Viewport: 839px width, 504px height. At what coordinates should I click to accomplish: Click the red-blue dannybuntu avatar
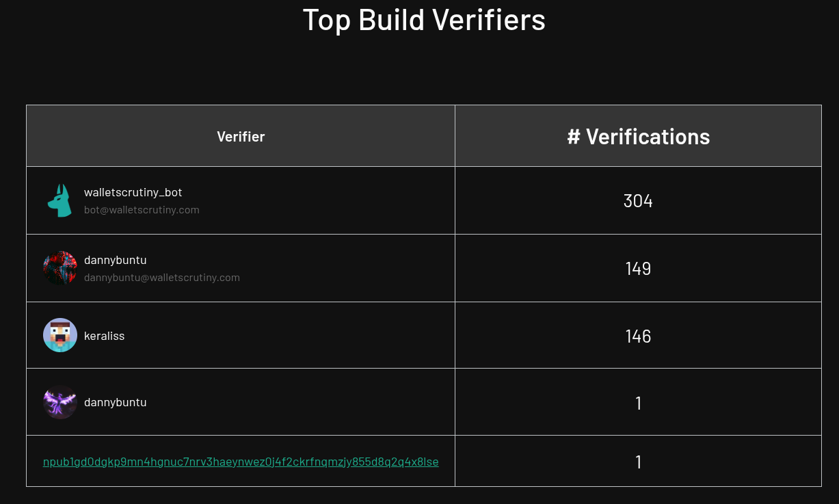pyautogui.click(x=60, y=268)
